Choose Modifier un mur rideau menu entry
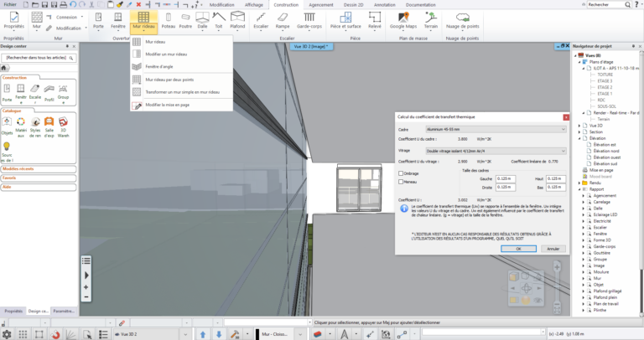The image size is (644, 340). click(181, 54)
